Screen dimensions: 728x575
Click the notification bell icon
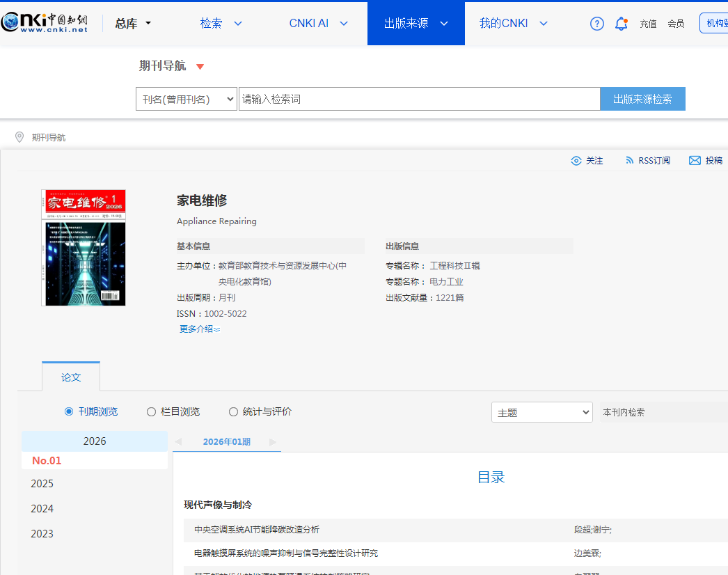[621, 24]
